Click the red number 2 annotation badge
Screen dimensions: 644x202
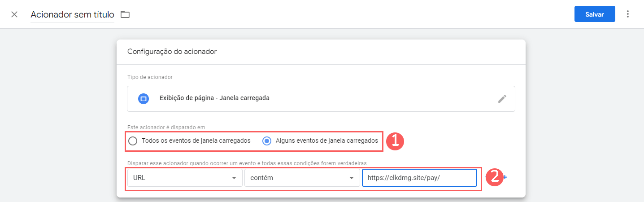pyautogui.click(x=493, y=177)
